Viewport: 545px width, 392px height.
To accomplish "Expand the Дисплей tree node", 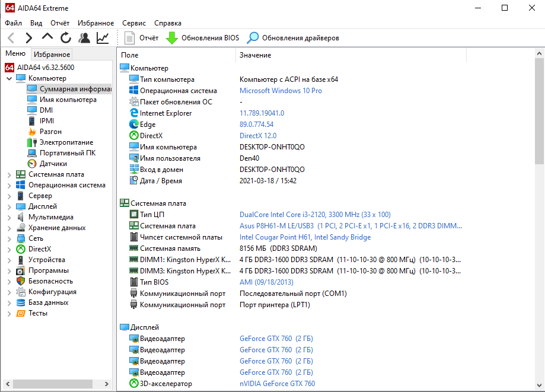I will point(9,207).
